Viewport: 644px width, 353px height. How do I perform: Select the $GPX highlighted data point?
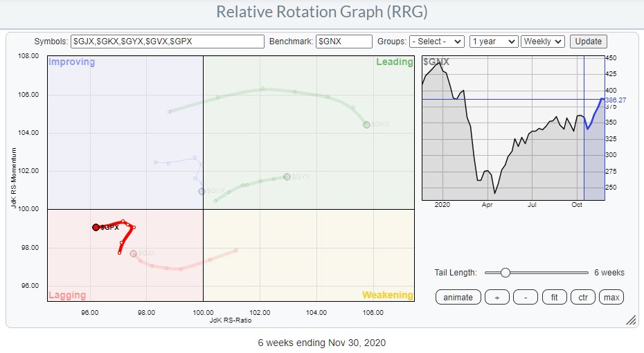click(x=96, y=227)
